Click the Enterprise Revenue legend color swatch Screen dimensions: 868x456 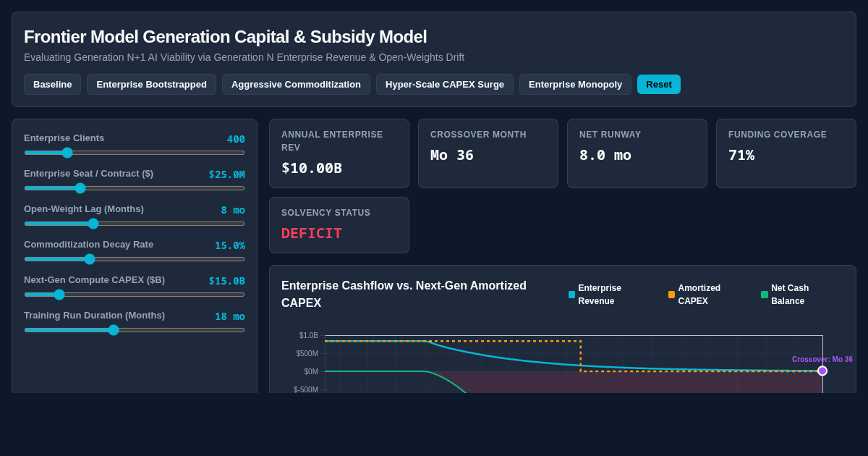(572, 295)
